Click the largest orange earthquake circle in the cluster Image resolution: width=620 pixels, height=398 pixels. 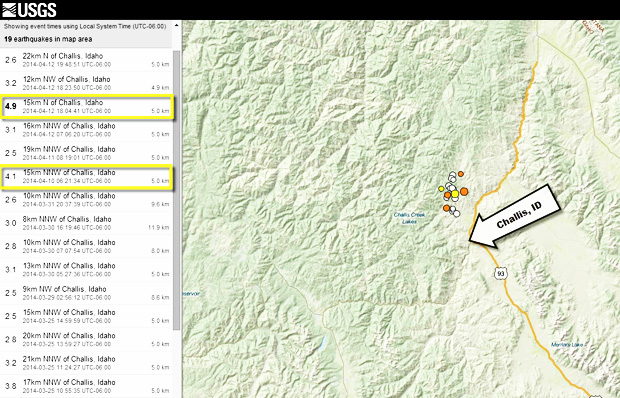tap(464, 192)
